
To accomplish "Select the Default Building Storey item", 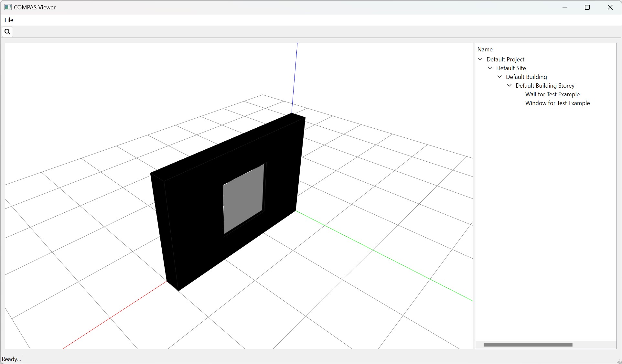I will tap(545, 86).
